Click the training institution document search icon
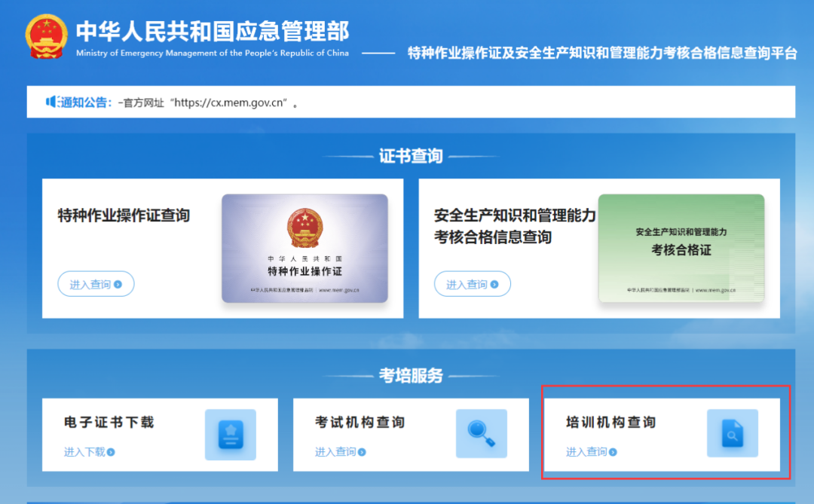The height and width of the screenshot is (504, 814). click(732, 434)
